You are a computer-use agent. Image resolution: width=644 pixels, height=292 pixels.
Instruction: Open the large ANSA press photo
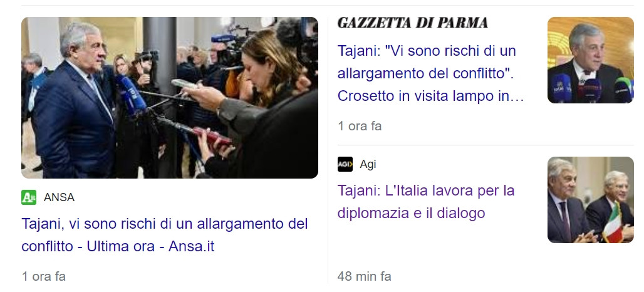[x=170, y=97]
